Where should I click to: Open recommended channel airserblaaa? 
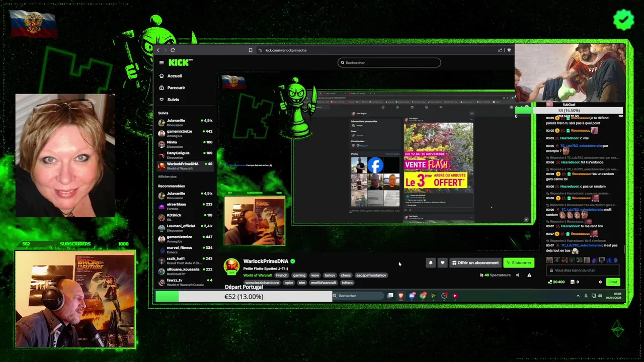185,206
